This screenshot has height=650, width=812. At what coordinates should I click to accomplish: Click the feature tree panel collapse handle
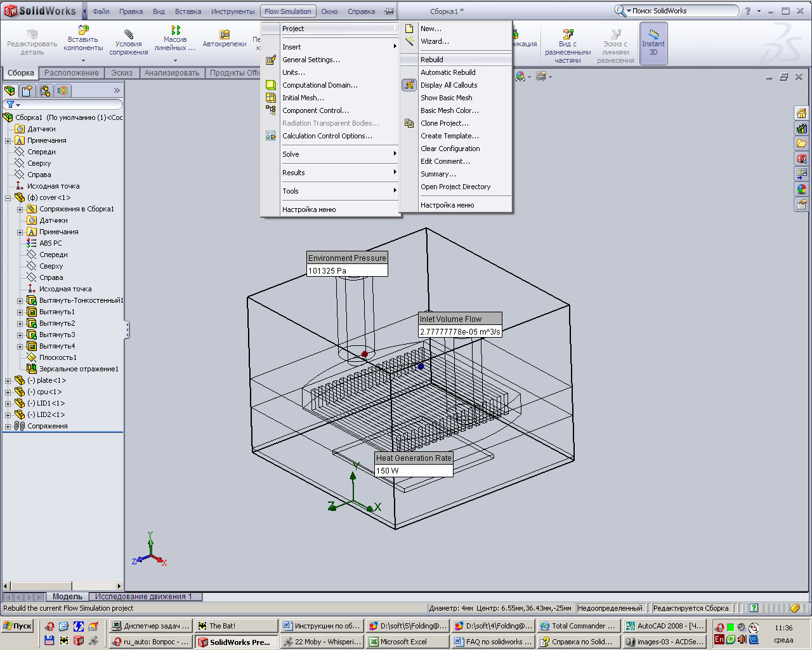[x=127, y=329]
